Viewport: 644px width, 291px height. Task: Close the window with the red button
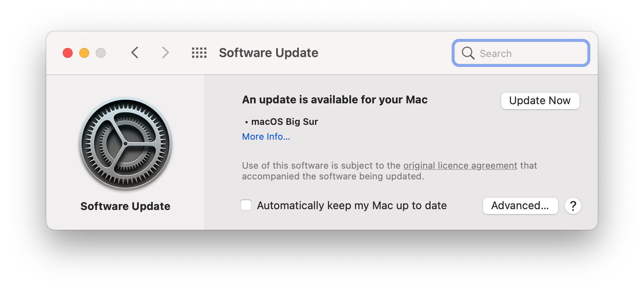[68, 53]
